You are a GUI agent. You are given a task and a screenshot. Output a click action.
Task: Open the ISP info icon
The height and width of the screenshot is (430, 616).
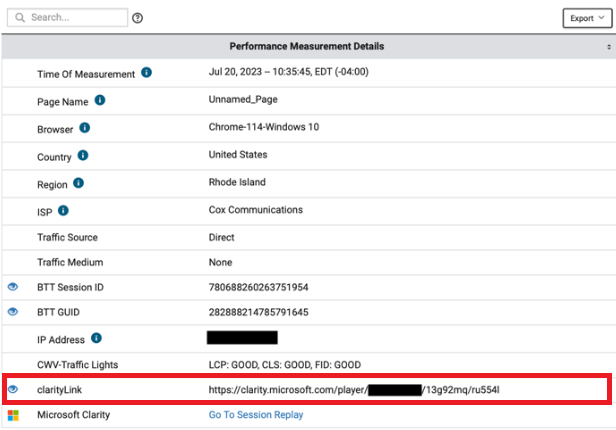click(63, 211)
